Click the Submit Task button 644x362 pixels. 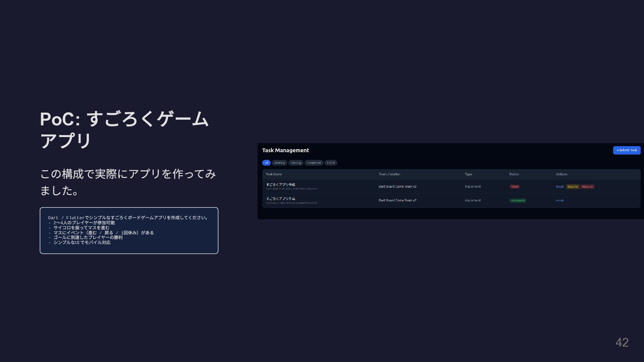pyautogui.click(x=627, y=150)
